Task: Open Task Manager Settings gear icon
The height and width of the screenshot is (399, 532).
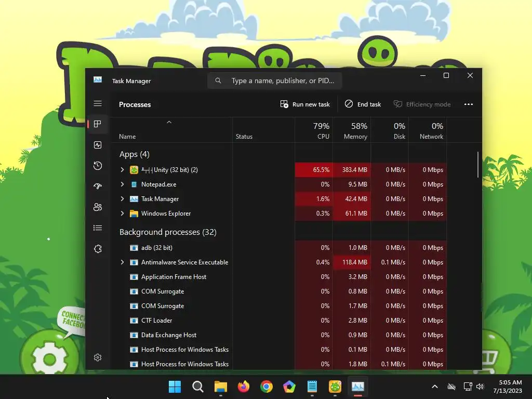Action: (x=98, y=357)
